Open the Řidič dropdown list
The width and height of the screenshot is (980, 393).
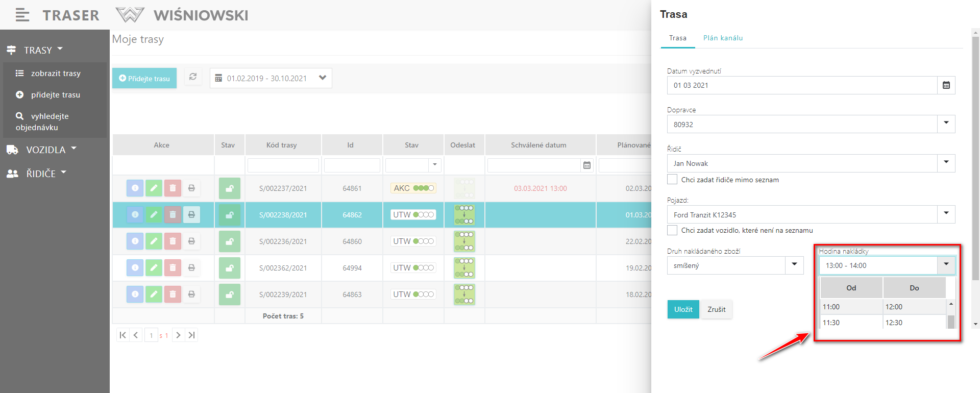coord(946,163)
